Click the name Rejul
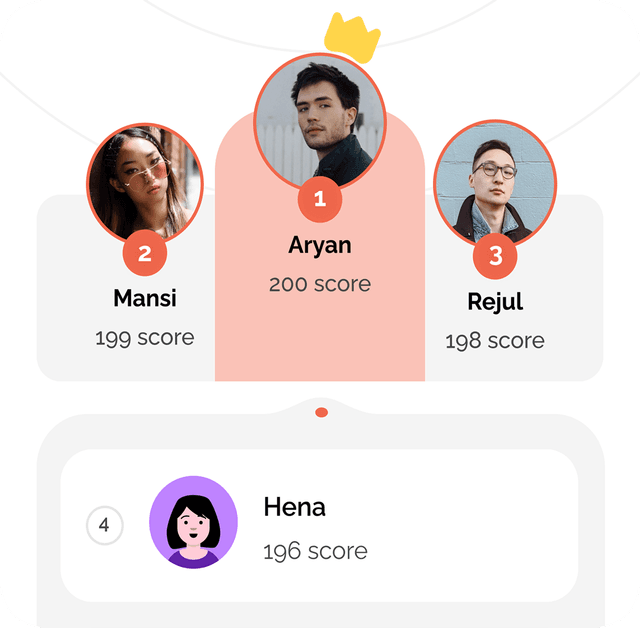This screenshot has height=628, width=640. [495, 302]
